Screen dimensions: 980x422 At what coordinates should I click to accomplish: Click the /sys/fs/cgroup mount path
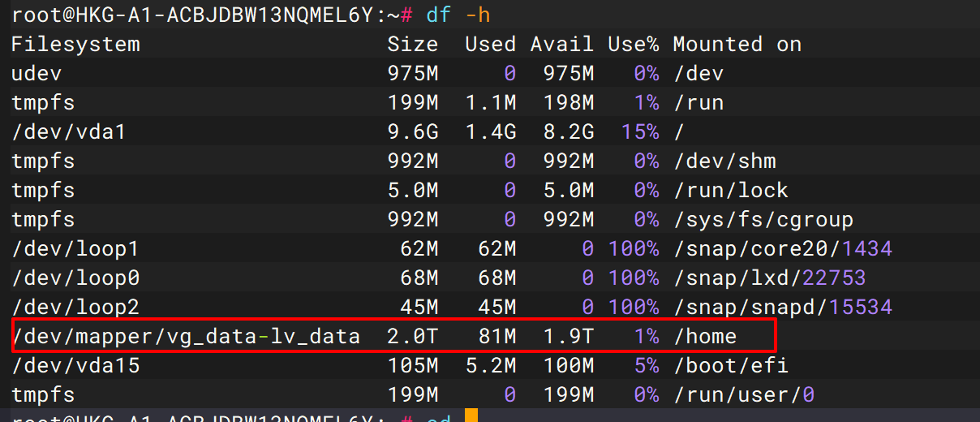coord(763,219)
